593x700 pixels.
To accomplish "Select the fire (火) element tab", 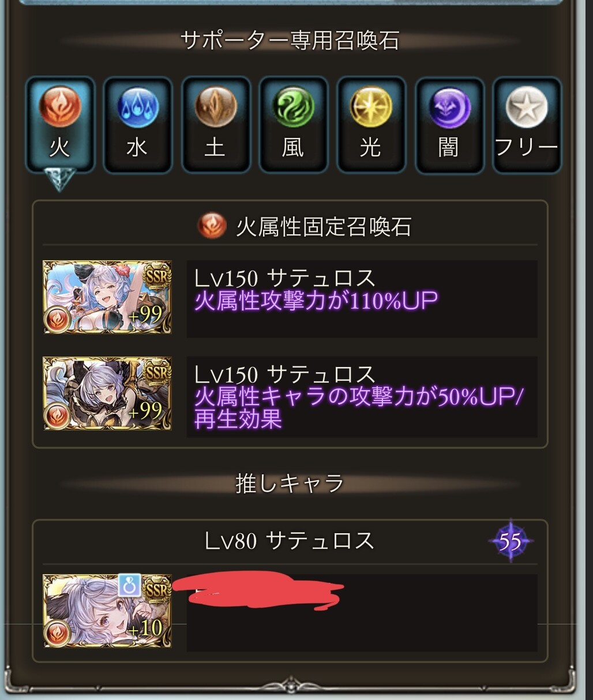I will coord(60,125).
